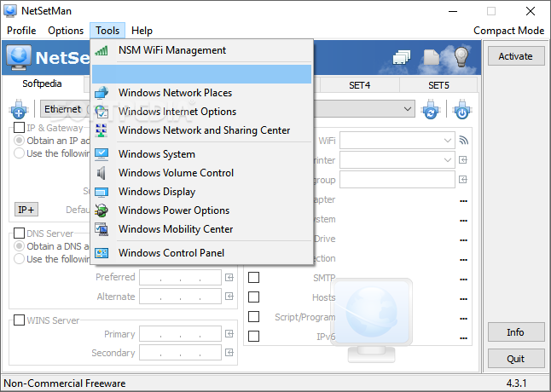Open Windows Network and Sharing Center
This screenshot has height=392, width=551.
click(201, 130)
